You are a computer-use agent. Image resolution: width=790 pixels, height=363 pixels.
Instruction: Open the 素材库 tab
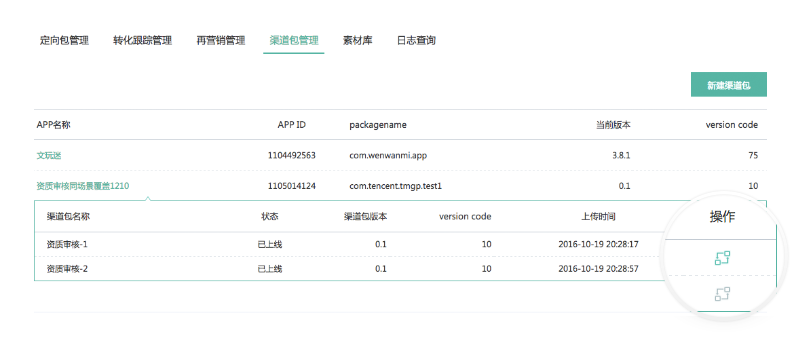[358, 41]
